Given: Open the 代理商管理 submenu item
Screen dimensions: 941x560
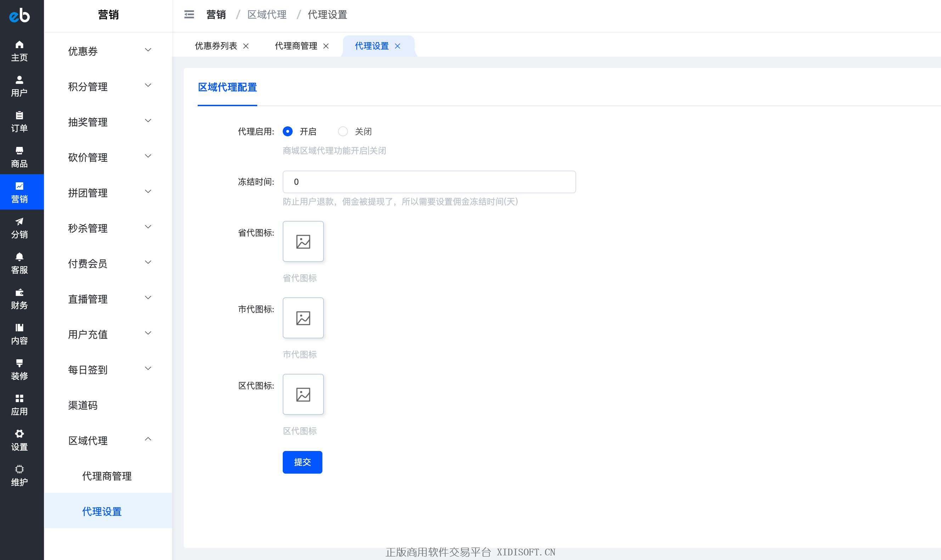Looking at the screenshot, I should point(108,476).
